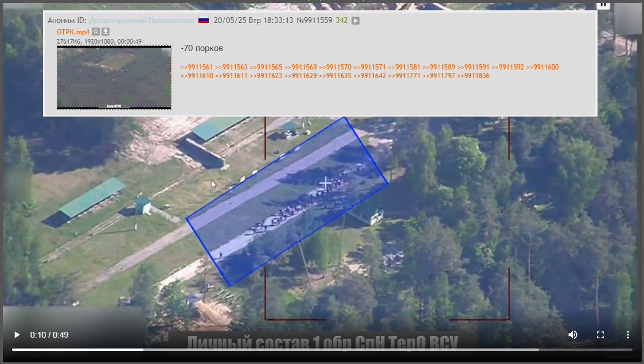The image size is (644, 364).
Task: Mute the video using the speaker icon
Action: [x=573, y=335]
